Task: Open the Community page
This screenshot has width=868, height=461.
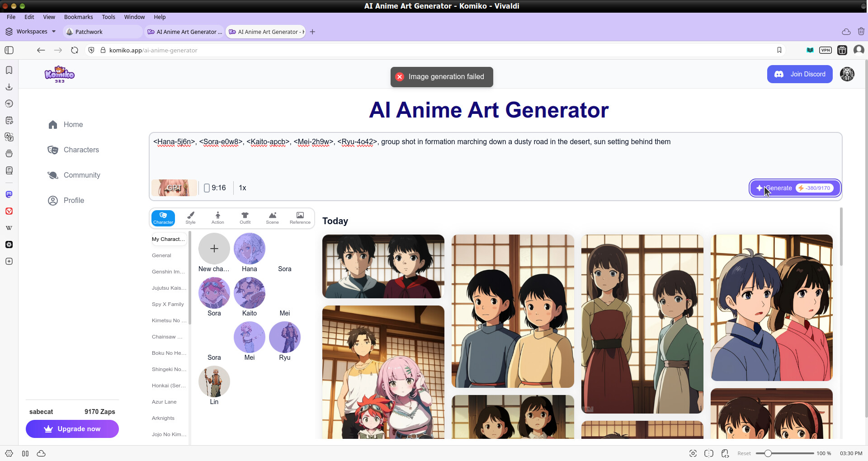Action: 74,175
